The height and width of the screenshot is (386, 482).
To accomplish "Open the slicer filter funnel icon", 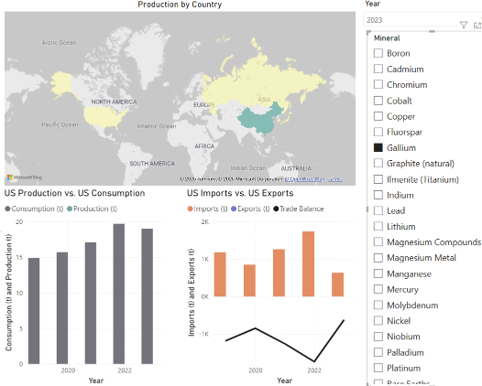I will tap(463, 25).
